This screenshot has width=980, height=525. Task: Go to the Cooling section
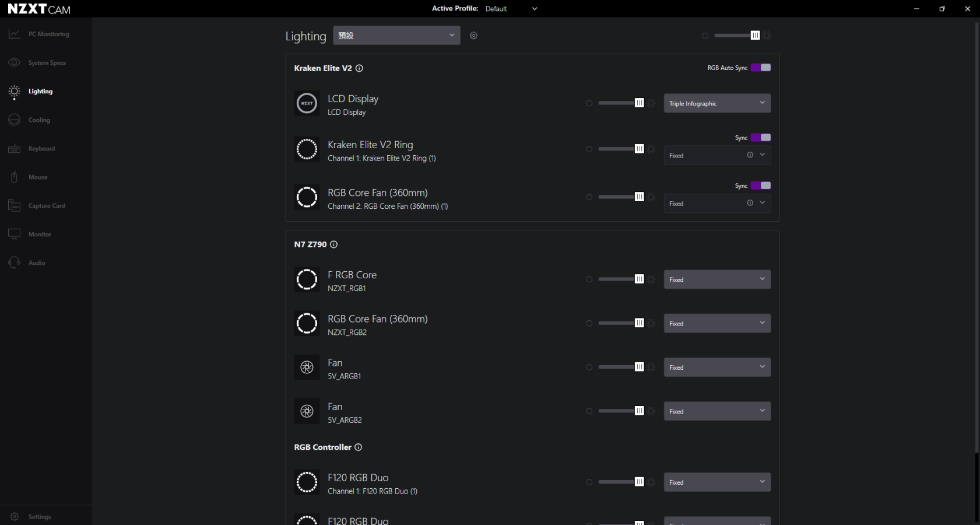tap(39, 120)
